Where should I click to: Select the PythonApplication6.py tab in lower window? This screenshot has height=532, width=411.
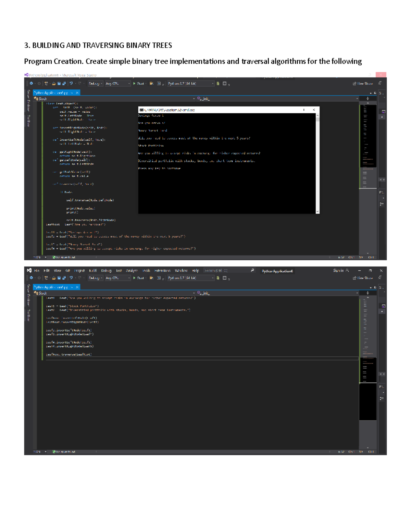pos(51,287)
